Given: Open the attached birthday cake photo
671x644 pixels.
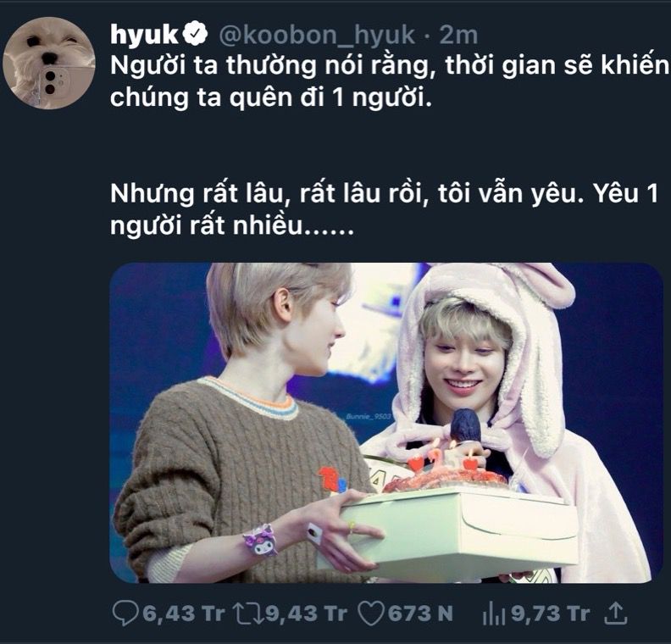Looking at the screenshot, I should (386, 423).
